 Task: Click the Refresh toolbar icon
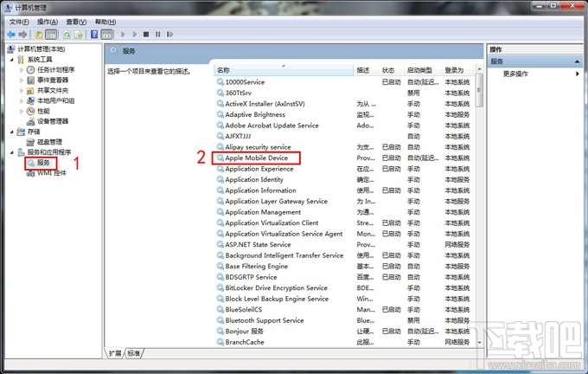pyautogui.click(x=67, y=35)
